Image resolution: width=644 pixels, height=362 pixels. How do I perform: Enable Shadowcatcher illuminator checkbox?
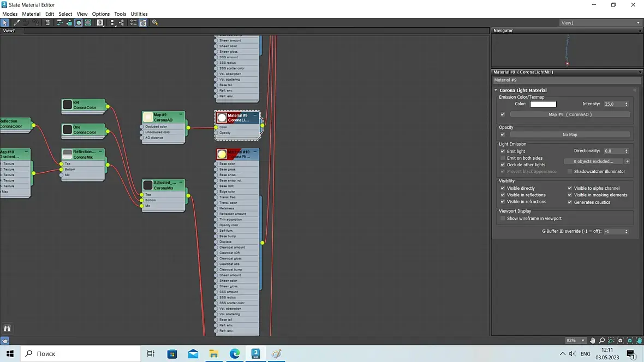click(x=570, y=172)
